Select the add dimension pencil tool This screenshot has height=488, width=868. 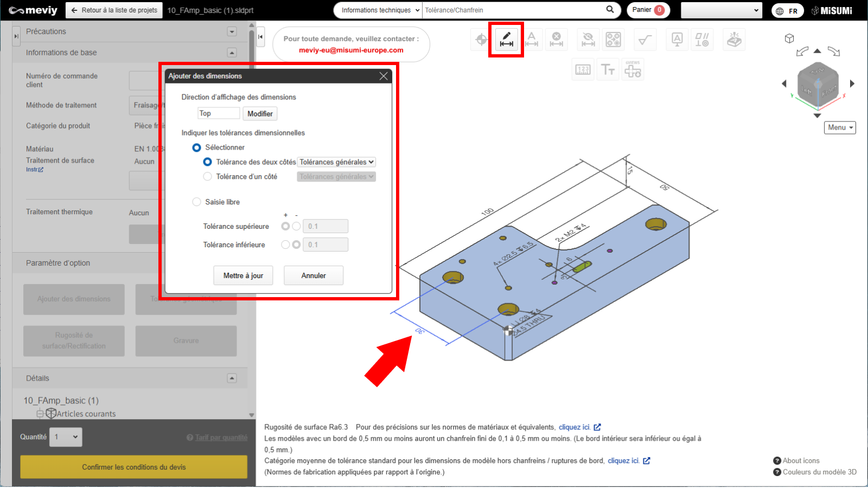tap(506, 40)
